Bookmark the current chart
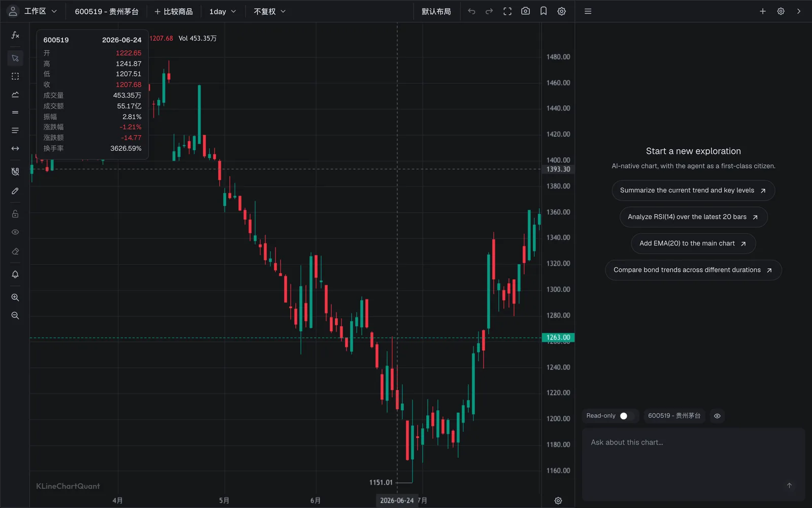Screen dimensions: 812x508 tap(544, 11)
